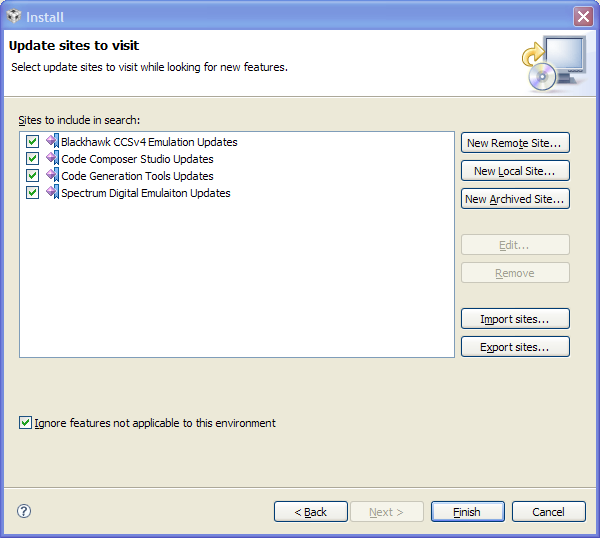
Task: Click Finish to start the search
Action: coord(468,512)
